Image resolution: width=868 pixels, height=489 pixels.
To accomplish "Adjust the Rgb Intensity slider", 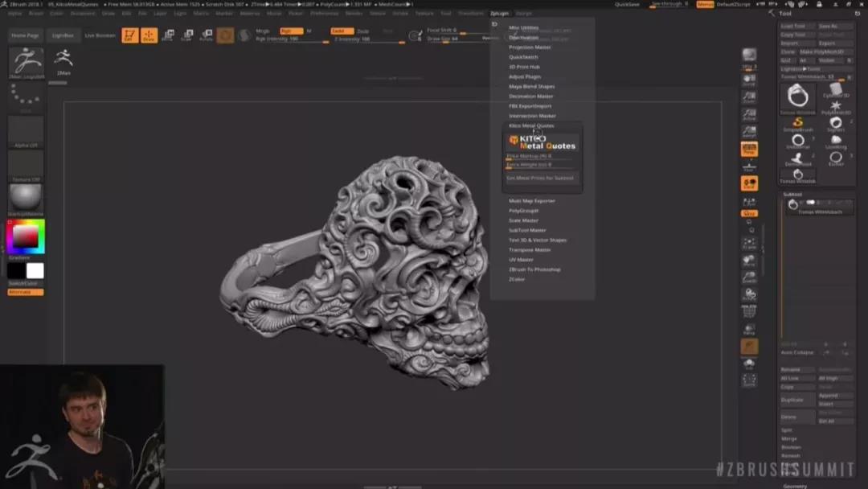I will coord(292,39).
